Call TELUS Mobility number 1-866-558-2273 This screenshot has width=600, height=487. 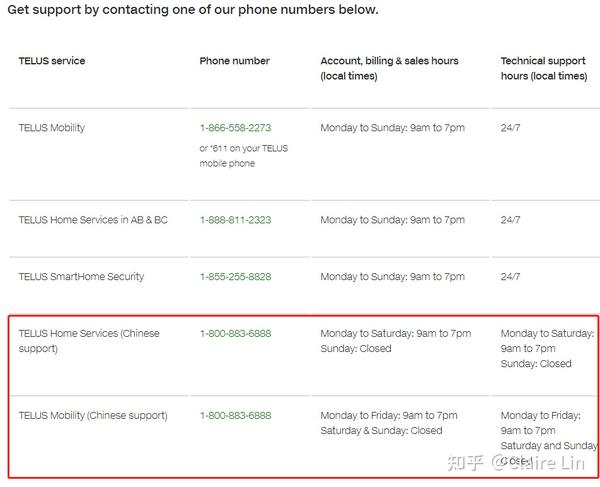tap(235, 128)
